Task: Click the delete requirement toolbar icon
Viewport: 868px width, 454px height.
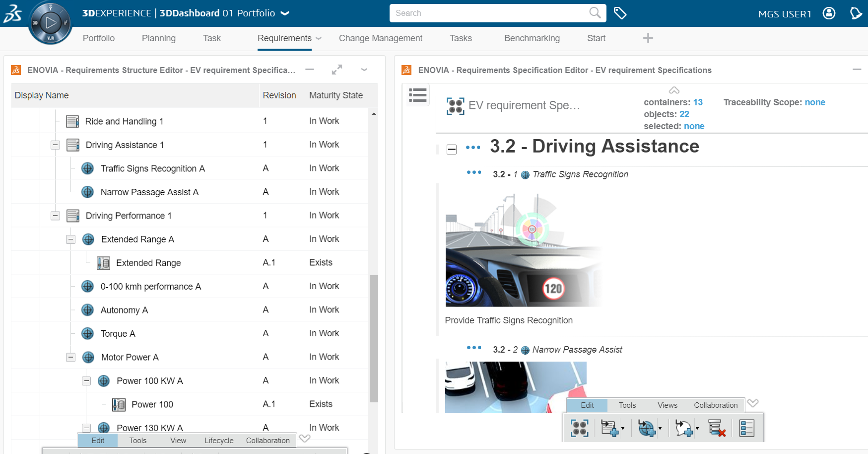Action: tap(717, 428)
